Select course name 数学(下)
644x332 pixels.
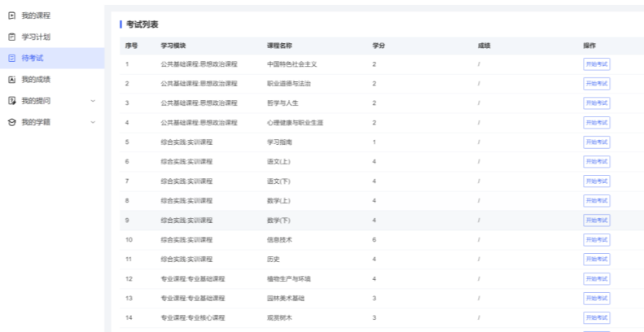coord(279,221)
